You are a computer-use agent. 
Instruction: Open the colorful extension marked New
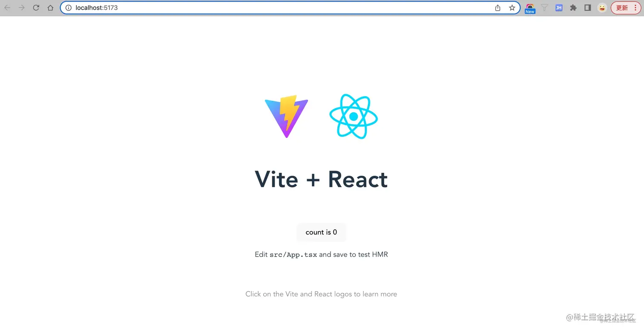pyautogui.click(x=530, y=8)
